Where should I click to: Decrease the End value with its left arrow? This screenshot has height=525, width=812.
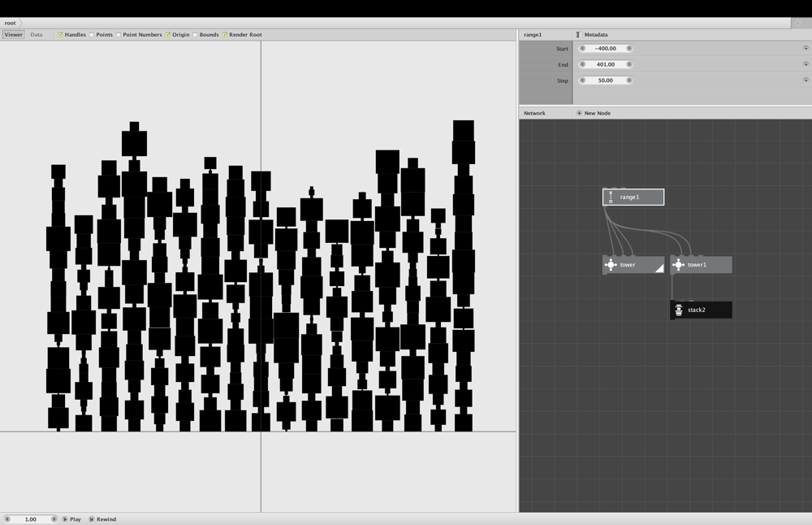pos(582,64)
